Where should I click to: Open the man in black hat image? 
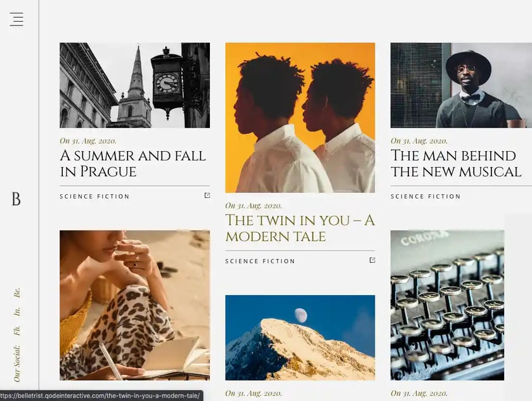point(461,85)
